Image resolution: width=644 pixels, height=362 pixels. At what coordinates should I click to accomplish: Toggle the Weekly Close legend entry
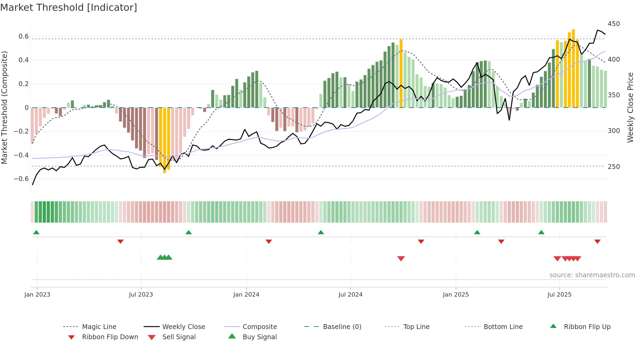click(174, 327)
